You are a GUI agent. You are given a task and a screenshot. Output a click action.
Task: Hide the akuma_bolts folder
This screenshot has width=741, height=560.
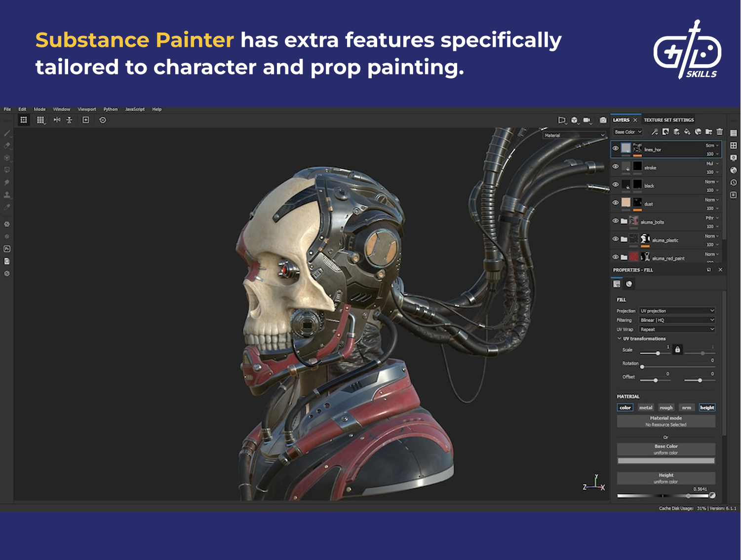coord(616,221)
